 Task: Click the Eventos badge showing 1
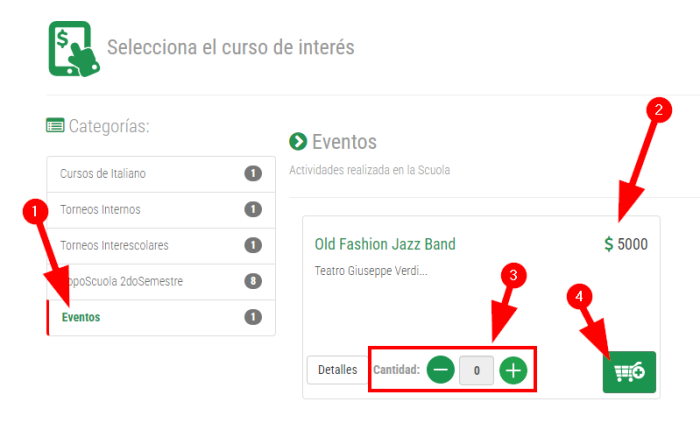[253, 317]
